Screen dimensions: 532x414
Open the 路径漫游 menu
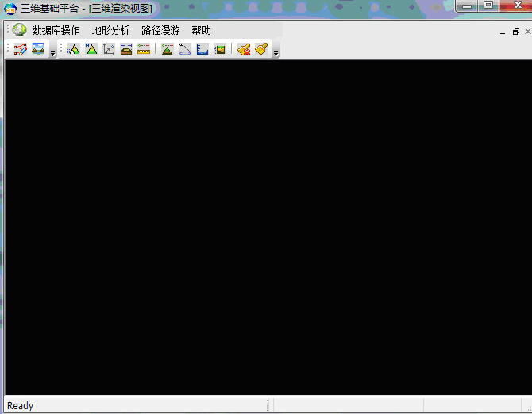click(x=160, y=30)
